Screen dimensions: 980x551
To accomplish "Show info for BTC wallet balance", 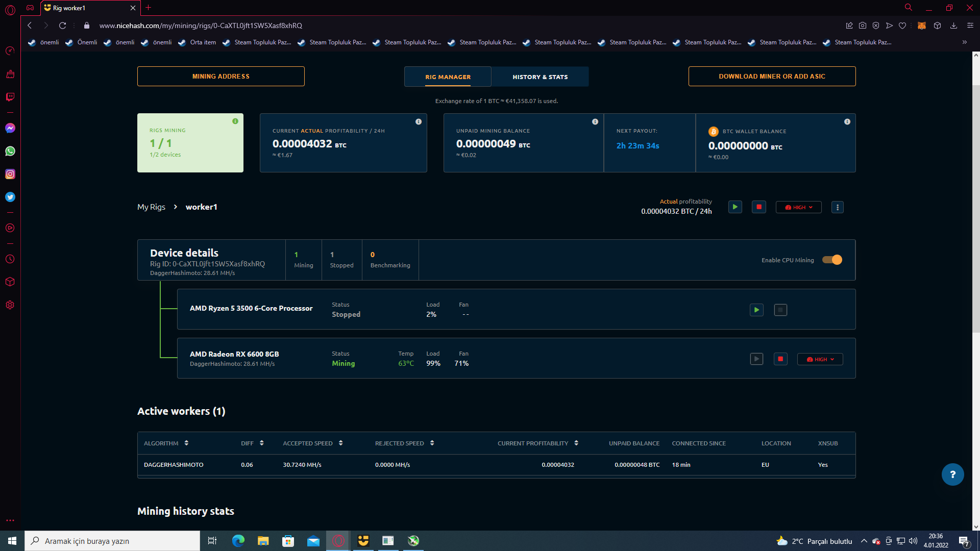I will coord(847,121).
